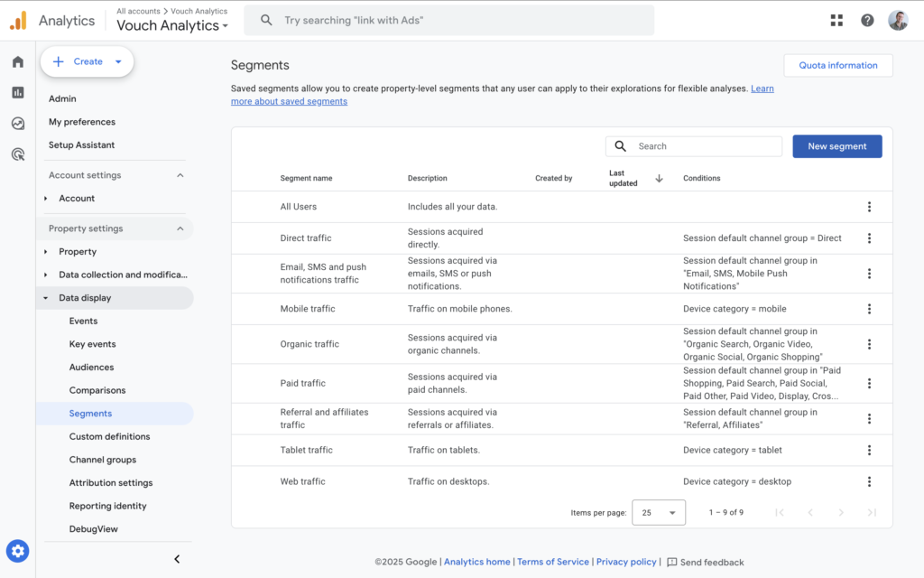Open Setup Assistant in sidebar
924x578 pixels.
(81, 145)
